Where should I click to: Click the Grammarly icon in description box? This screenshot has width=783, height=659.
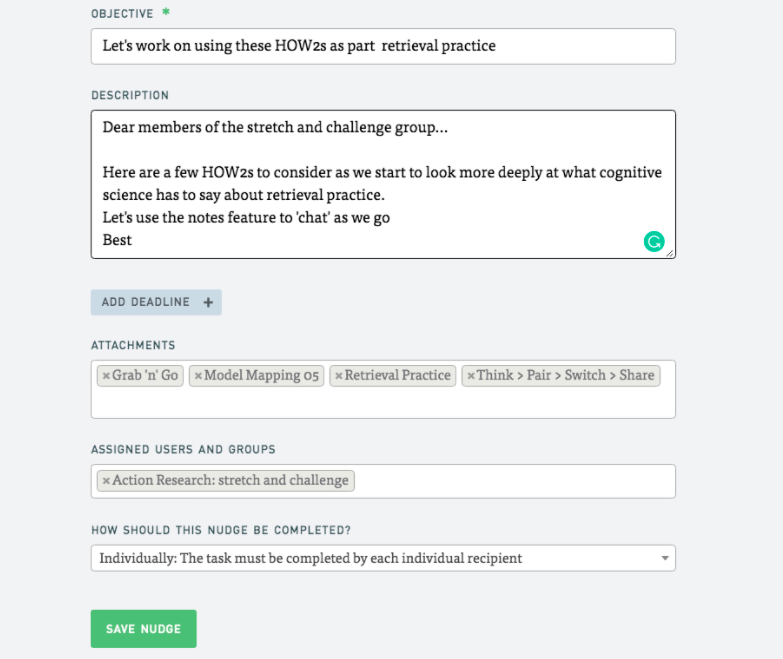click(x=654, y=242)
